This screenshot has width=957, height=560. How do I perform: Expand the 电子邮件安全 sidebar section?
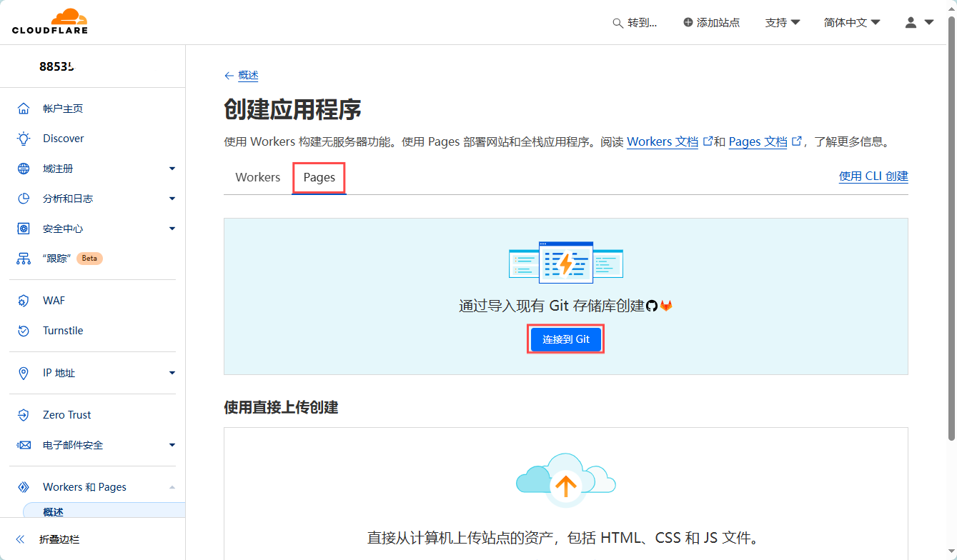(x=172, y=445)
